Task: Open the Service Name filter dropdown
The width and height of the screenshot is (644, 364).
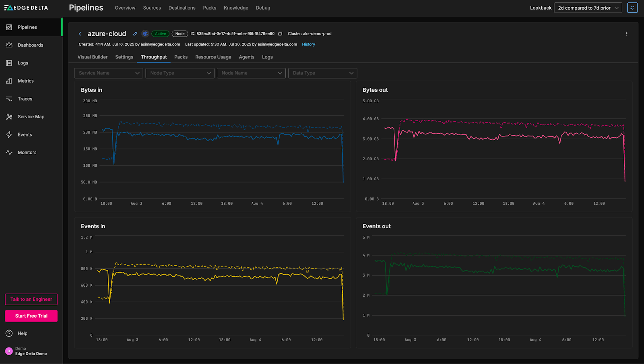Action: (x=109, y=73)
